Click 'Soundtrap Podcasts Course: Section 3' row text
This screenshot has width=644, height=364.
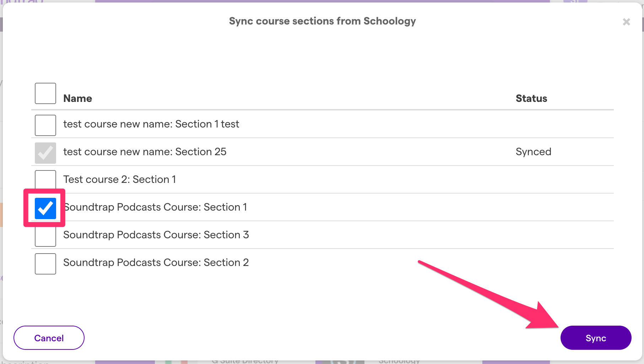click(156, 235)
